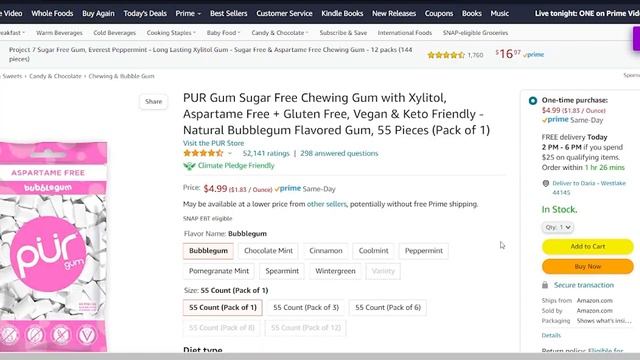Click the delivery location pin icon
The height and width of the screenshot is (360, 640).
546,184
